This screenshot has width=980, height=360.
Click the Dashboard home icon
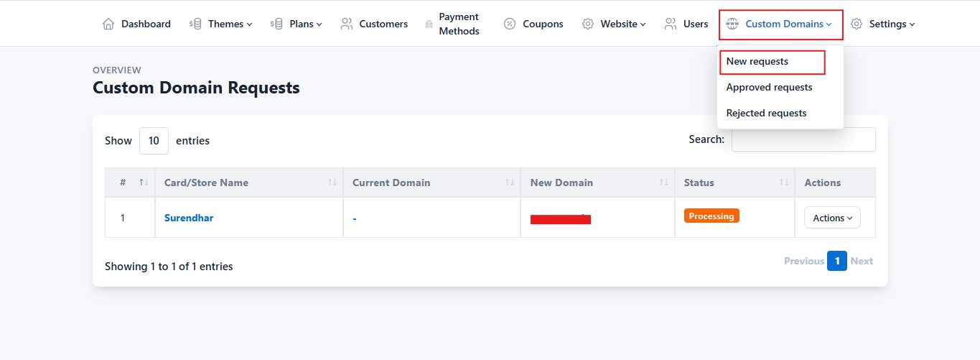pos(108,24)
